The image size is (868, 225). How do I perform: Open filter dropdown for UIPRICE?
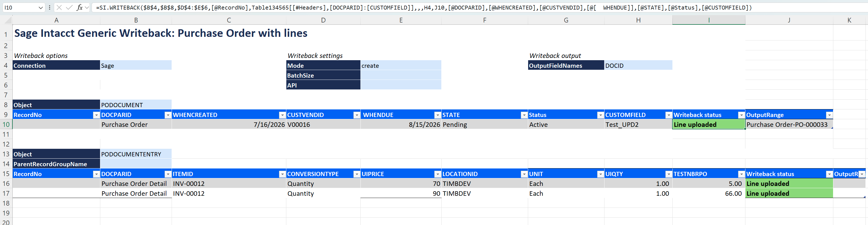tap(437, 174)
